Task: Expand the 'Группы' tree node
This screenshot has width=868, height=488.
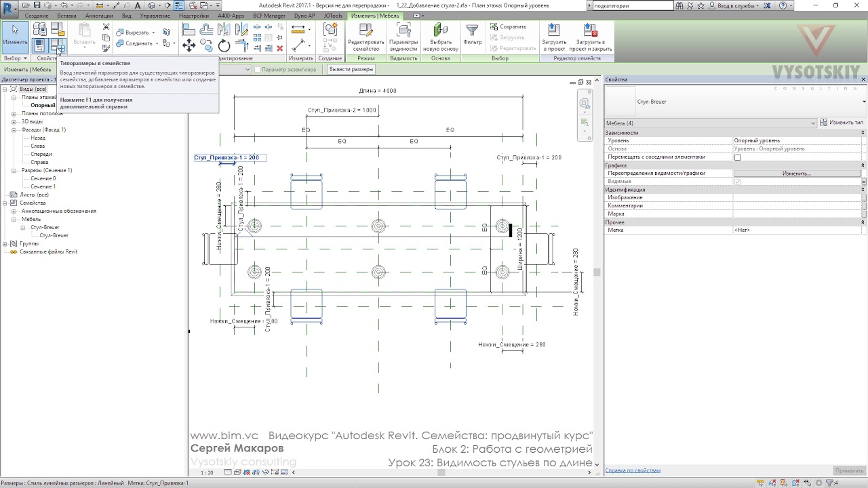Action: [5, 244]
